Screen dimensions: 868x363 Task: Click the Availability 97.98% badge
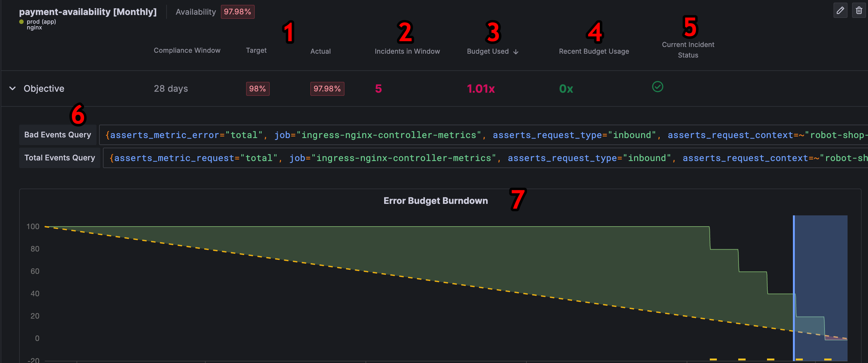pyautogui.click(x=237, y=12)
